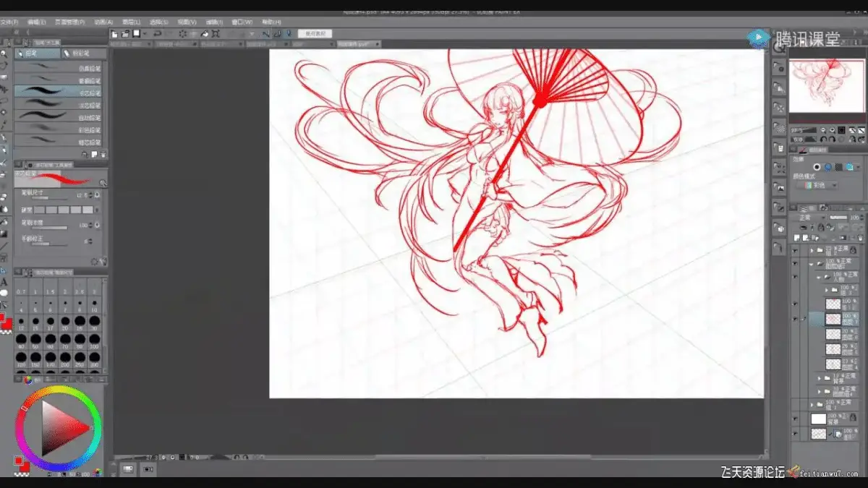Open the 选择(S) menu
Image resolution: width=868 pixels, height=488 pixels.
click(158, 22)
